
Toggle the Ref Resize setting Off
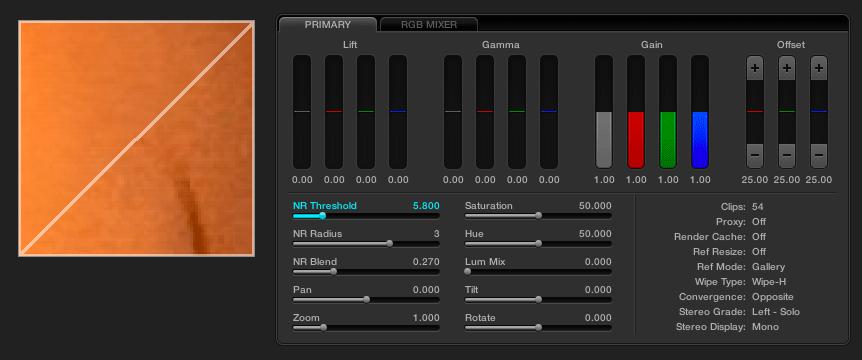(x=759, y=252)
